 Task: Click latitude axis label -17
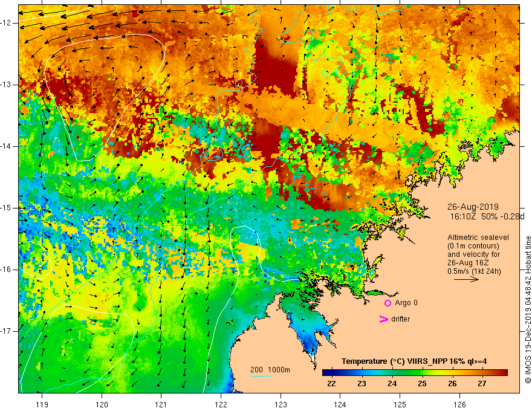(7, 331)
